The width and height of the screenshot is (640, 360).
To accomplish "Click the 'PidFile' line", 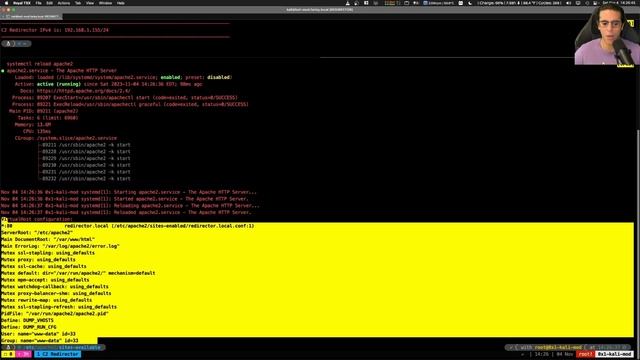I will coord(55,314).
